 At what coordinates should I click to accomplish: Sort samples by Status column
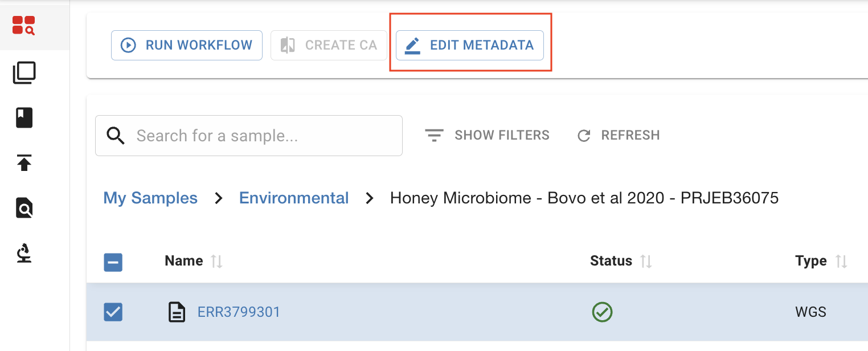[646, 262]
